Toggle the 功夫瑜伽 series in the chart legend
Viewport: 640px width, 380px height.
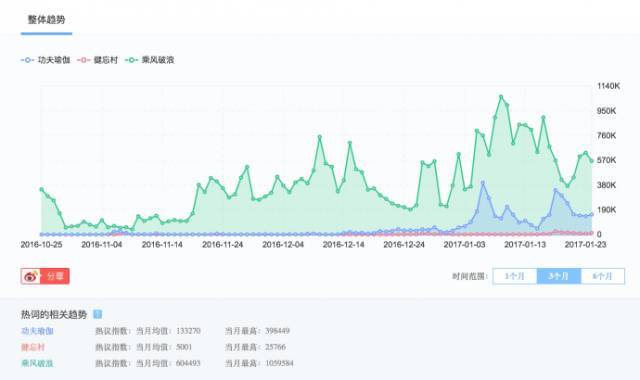coord(45,60)
